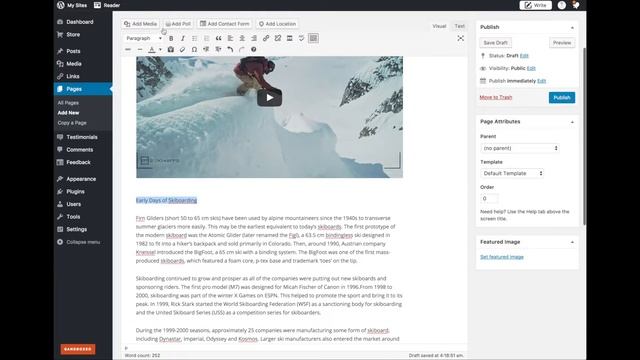Insert a numbered list

[207, 38]
